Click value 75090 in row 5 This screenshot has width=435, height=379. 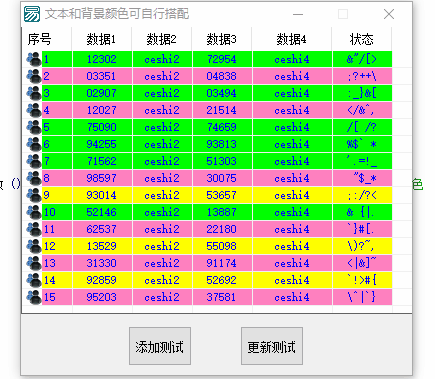click(x=102, y=127)
